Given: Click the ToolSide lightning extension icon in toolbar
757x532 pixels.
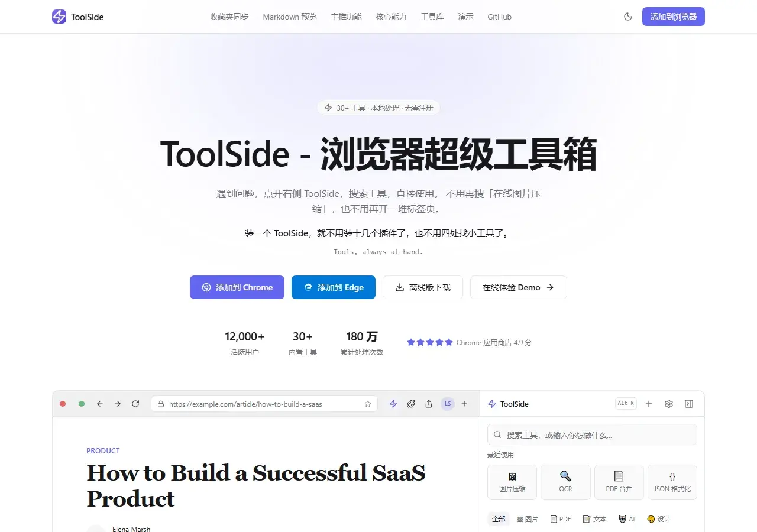Looking at the screenshot, I should click(393, 404).
